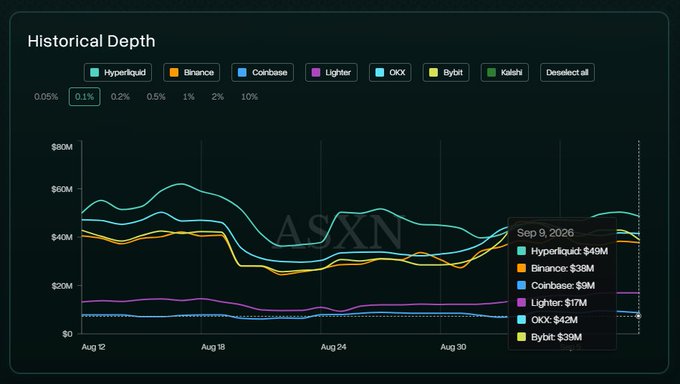Toggle the Binance series button

click(x=192, y=72)
